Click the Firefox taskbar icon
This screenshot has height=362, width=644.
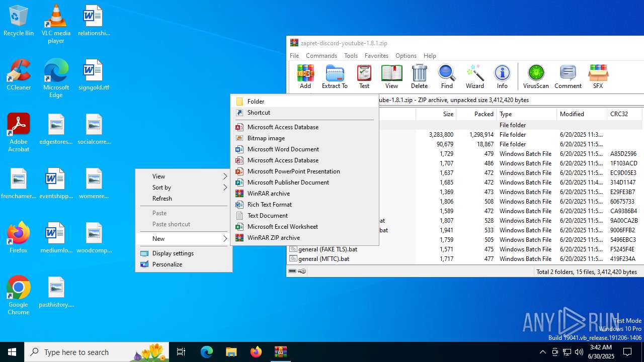[x=256, y=352]
